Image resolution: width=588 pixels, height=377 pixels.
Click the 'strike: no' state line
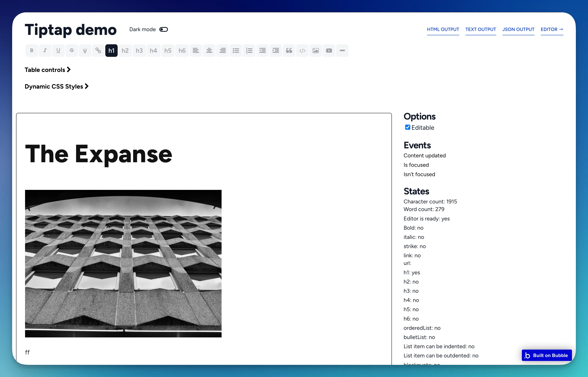(414, 246)
